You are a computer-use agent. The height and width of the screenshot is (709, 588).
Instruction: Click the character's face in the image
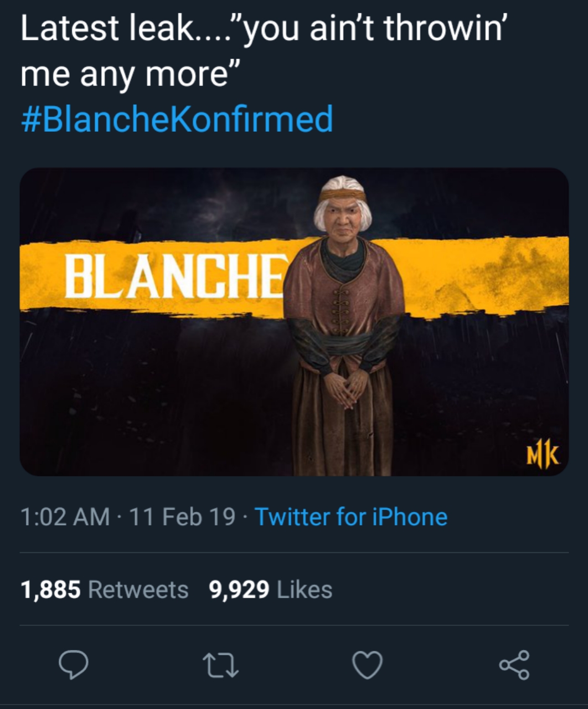[343, 216]
